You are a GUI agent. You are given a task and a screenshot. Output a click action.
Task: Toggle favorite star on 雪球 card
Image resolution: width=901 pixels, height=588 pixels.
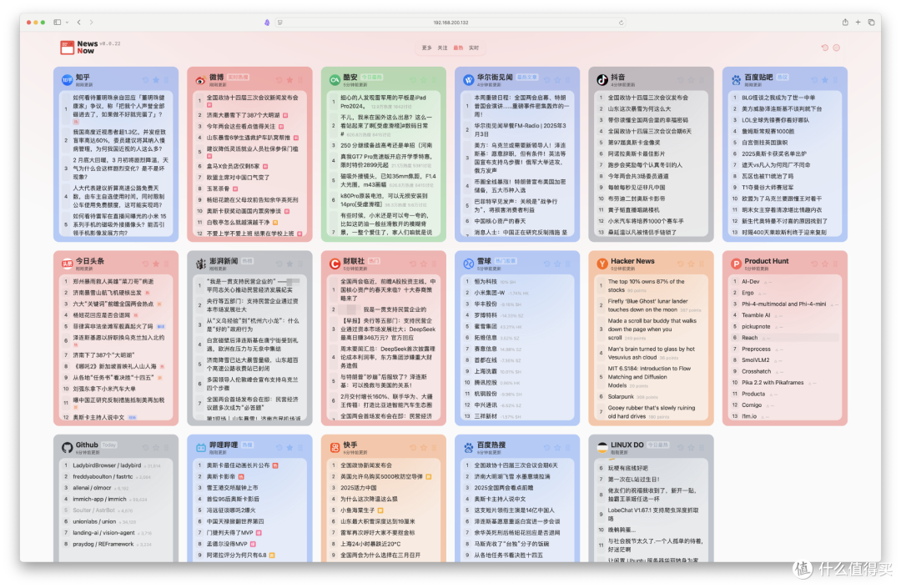coord(557,264)
